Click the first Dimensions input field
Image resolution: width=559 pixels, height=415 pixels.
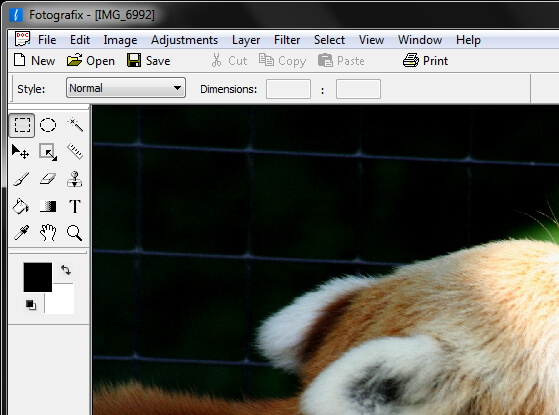288,89
